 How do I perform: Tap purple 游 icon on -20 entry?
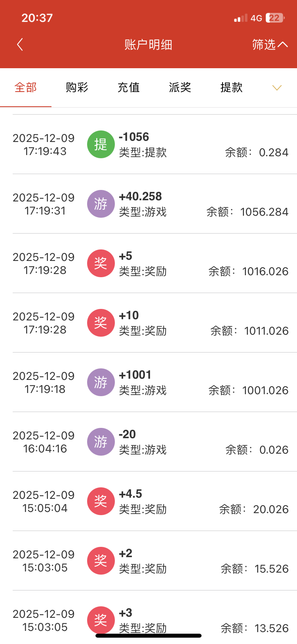101,442
